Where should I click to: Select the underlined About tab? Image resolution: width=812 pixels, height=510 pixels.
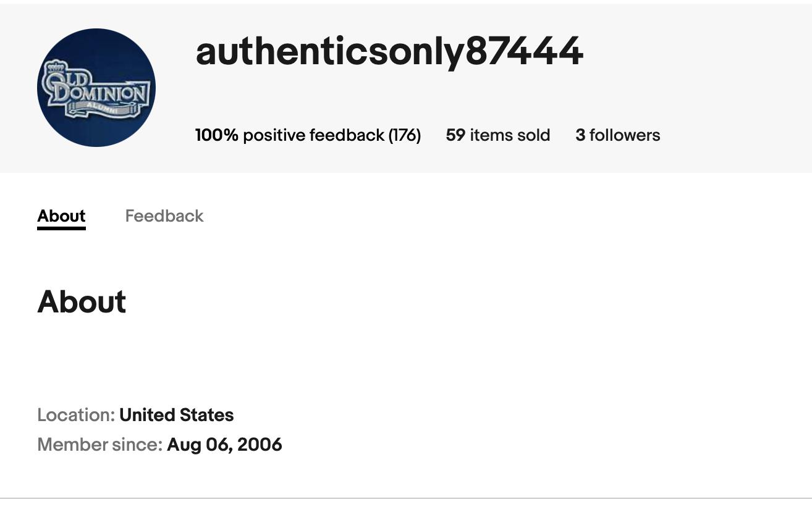61,216
